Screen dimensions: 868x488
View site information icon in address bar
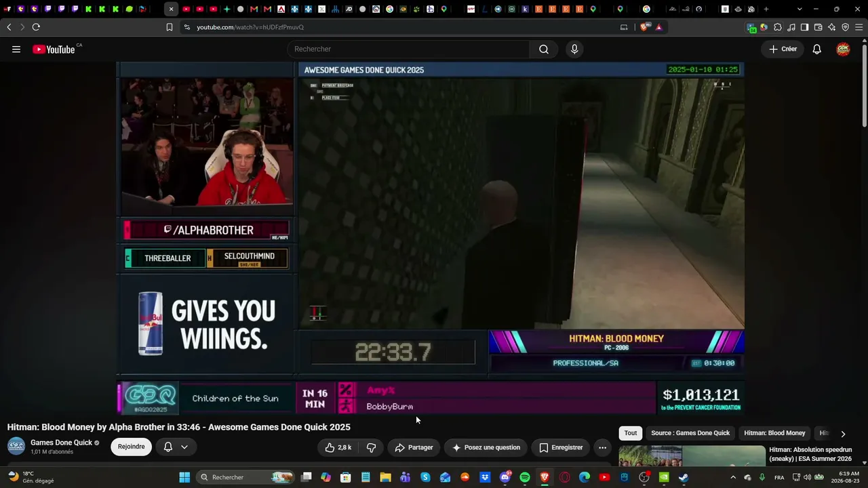click(x=187, y=27)
